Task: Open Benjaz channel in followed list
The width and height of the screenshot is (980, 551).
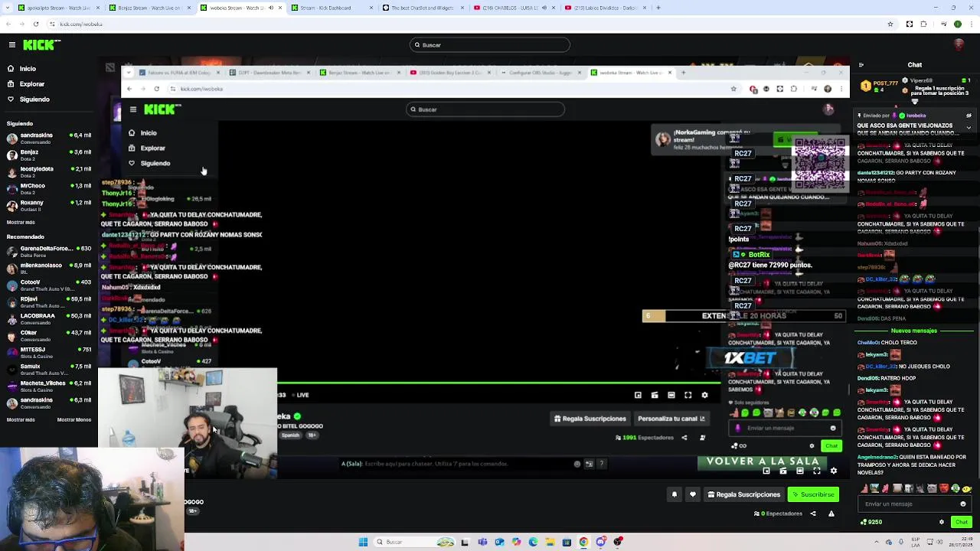Action: pyautogui.click(x=49, y=155)
